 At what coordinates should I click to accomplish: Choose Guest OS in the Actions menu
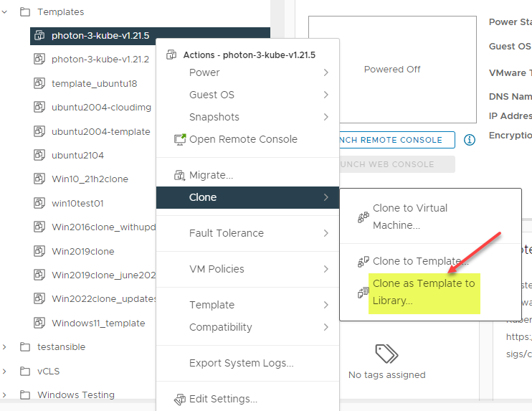[x=247, y=95]
